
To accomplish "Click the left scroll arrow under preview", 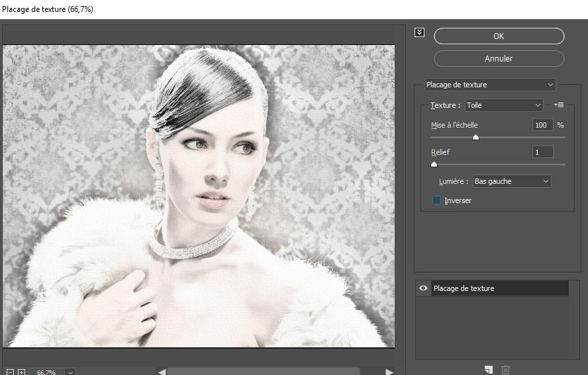I will coord(162,372).
